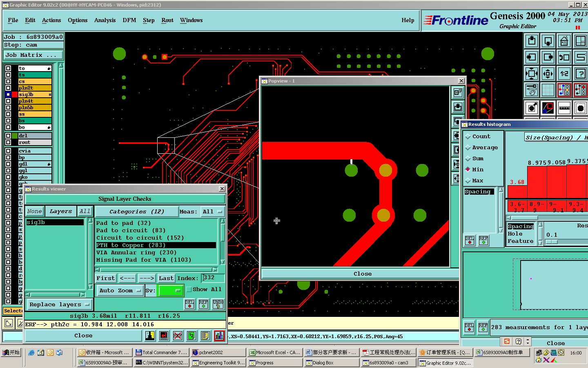This screenshot has height=368, width=588.
Task: Open the Actions menu
Action: click(x=51, y=20)
